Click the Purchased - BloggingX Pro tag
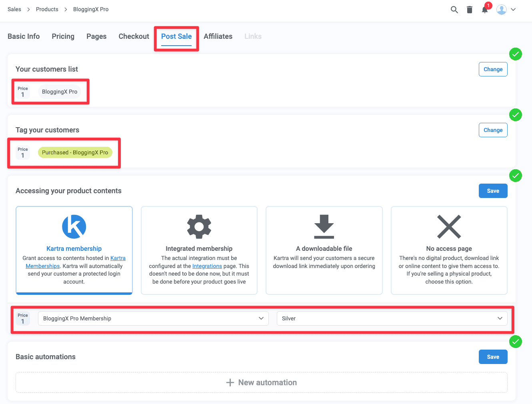 (75, 152)
